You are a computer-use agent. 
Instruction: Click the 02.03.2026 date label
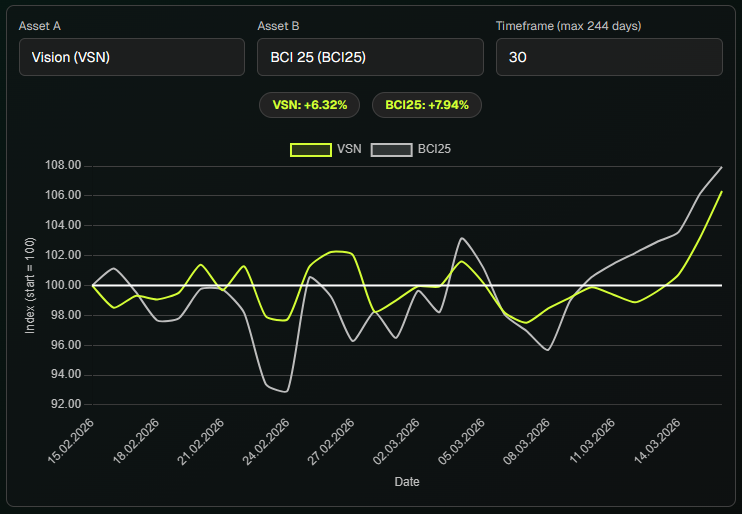tap(396, 441)
